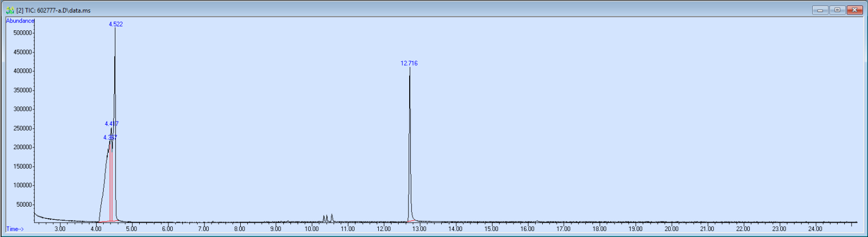Click the 3.00 time axis label
Viewport: 868px width, 237px height.
pyautogui.click(x=60, y=229)
